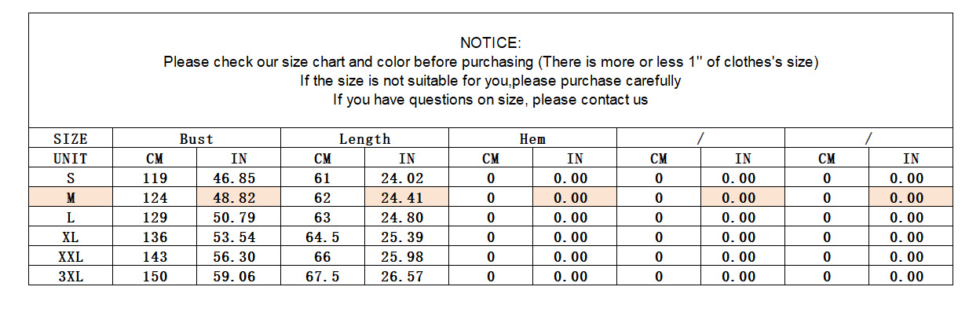Image resolution: width=980 pixels, height=316 pixels.
Task: Select the SIZE header cell
Action: [x=71, y=139]
